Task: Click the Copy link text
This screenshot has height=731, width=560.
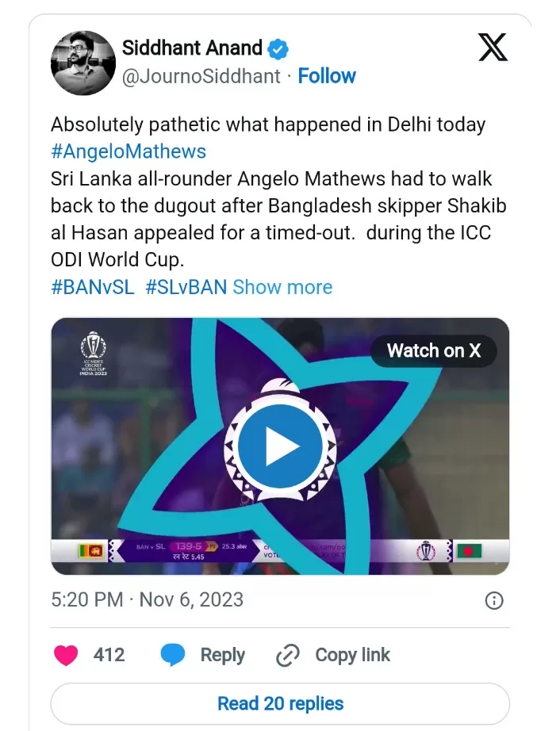Action: (x=353, y=655)
